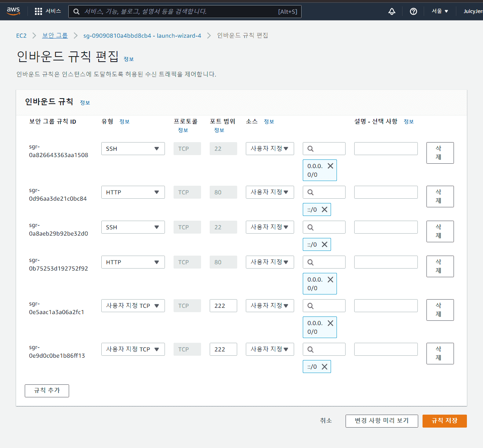Screen dimensions: 483x448
Task: Open sg-09090810a4bbd8cb4 launch-wizard-4 breadcrumb
Action: 142,36
